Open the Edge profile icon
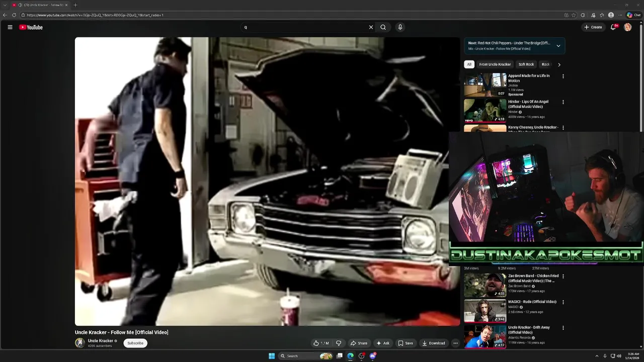This screenshot has height=362, width=644. (611, 15)
